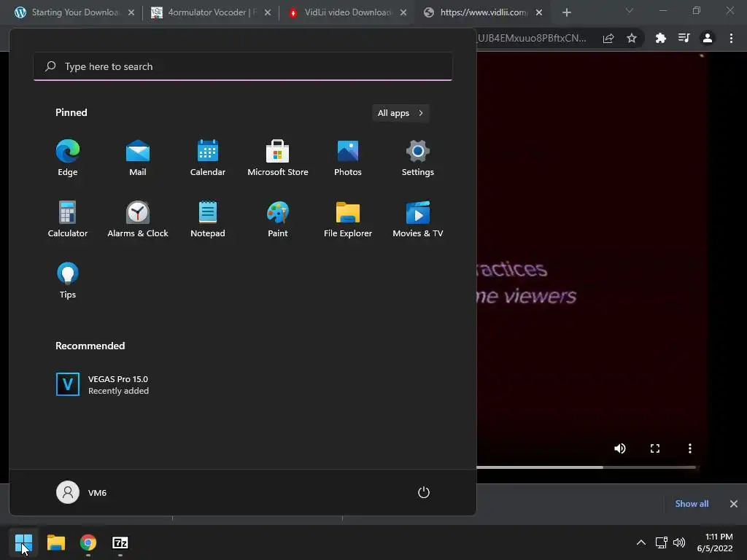Show hidden system tray icons
The width and height of the screenshot is (747, 560).
click(641, 542)
